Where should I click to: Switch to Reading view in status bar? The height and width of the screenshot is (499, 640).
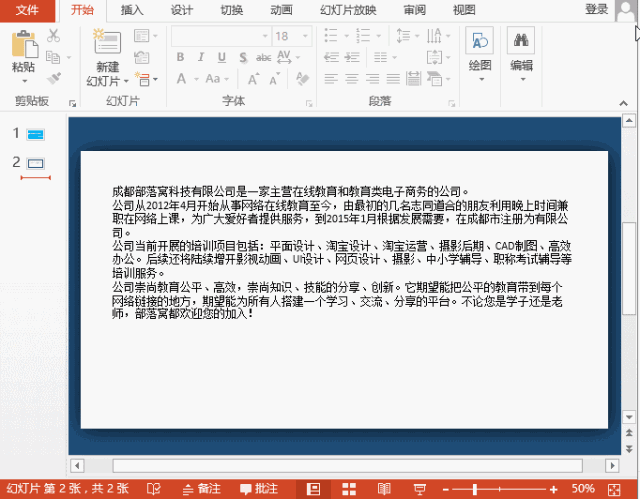coord(384,489)
